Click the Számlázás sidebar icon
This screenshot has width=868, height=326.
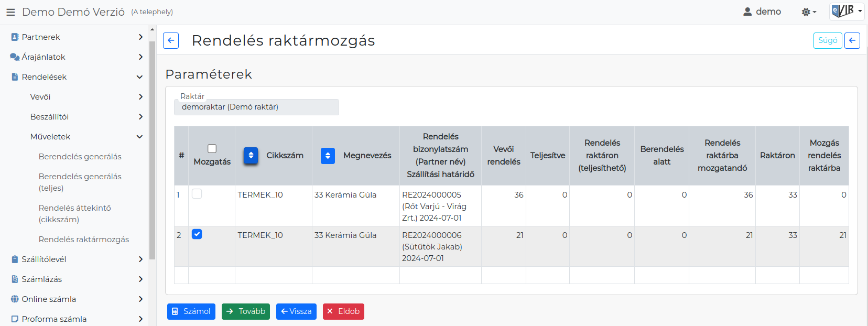pyautogui.click(x=15, y=279)
